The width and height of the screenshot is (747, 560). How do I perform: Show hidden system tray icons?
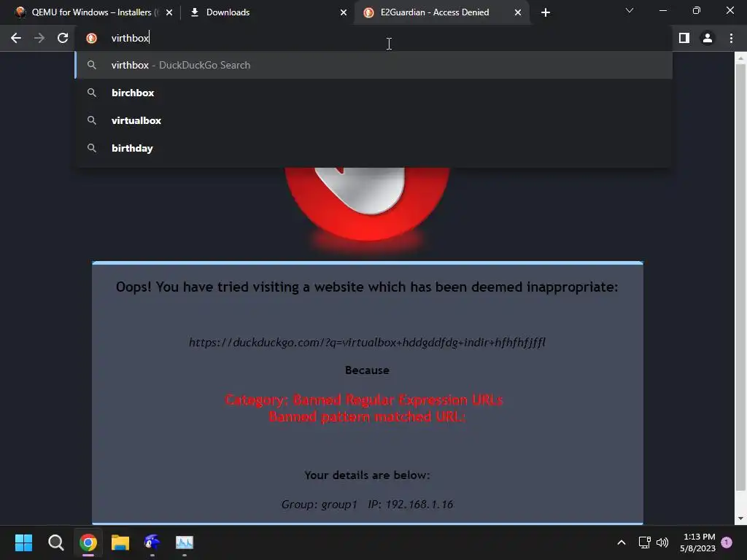click(622, 542)
